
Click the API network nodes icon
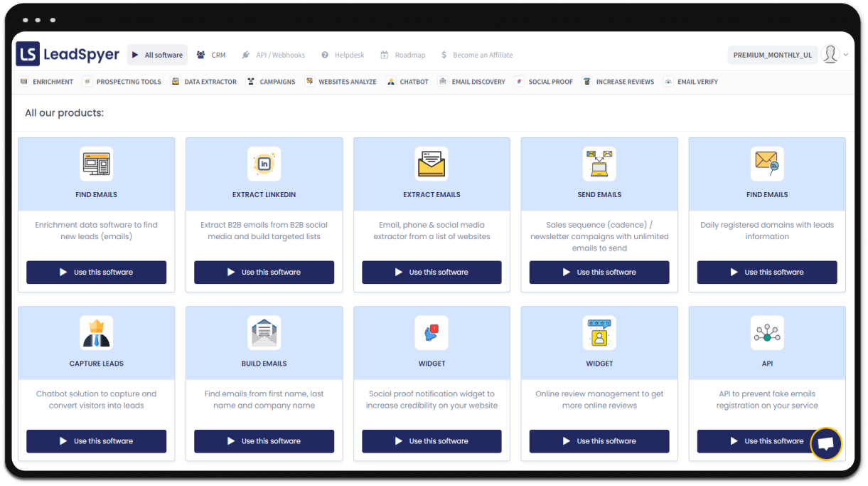point(767,333)
